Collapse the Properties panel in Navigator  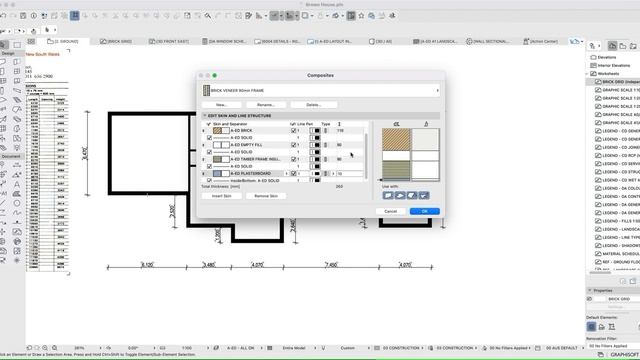[590, 291]
